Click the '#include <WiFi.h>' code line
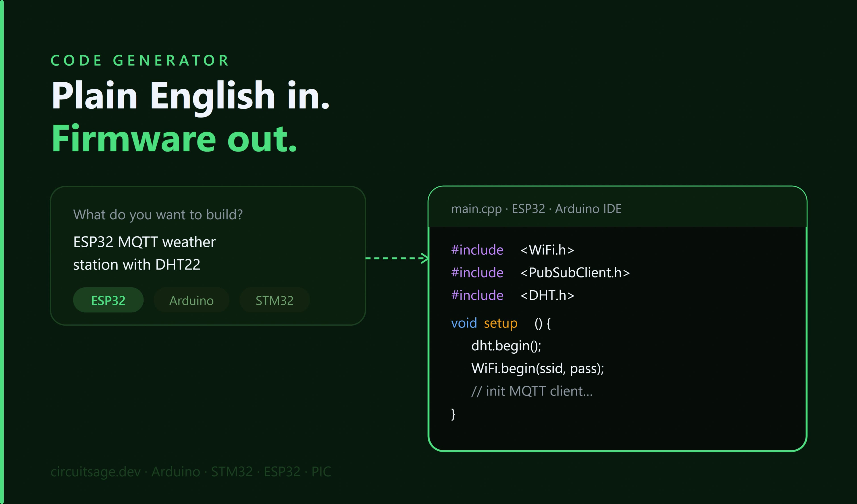 coord(512,250)
